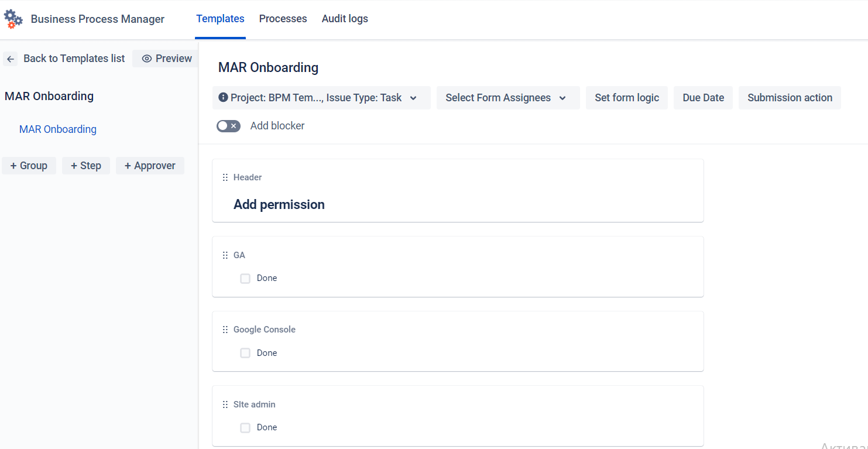This screenshot has width=868, height=449.
Task: Click the drag handle beside Google Console
Action: coord(225,329)
